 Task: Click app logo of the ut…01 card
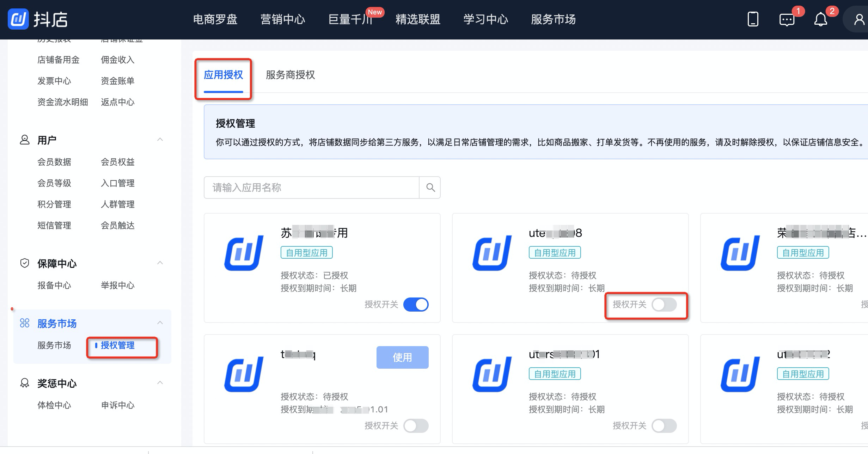coord(492,374)
